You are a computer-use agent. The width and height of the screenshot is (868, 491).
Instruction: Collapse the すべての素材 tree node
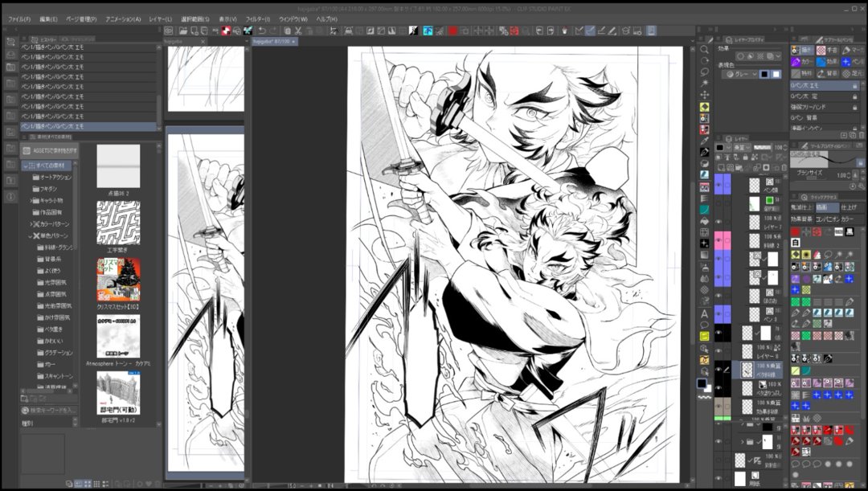coord(26,166)
